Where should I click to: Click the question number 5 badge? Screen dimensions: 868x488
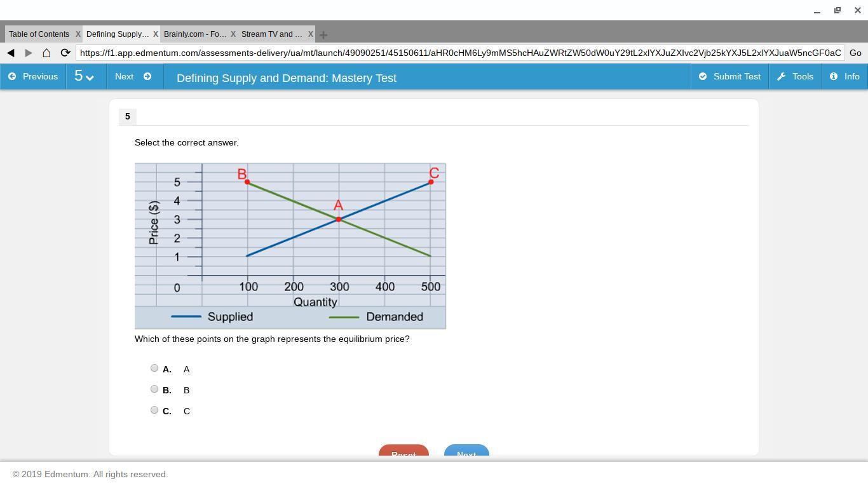[x=128, y=116]
